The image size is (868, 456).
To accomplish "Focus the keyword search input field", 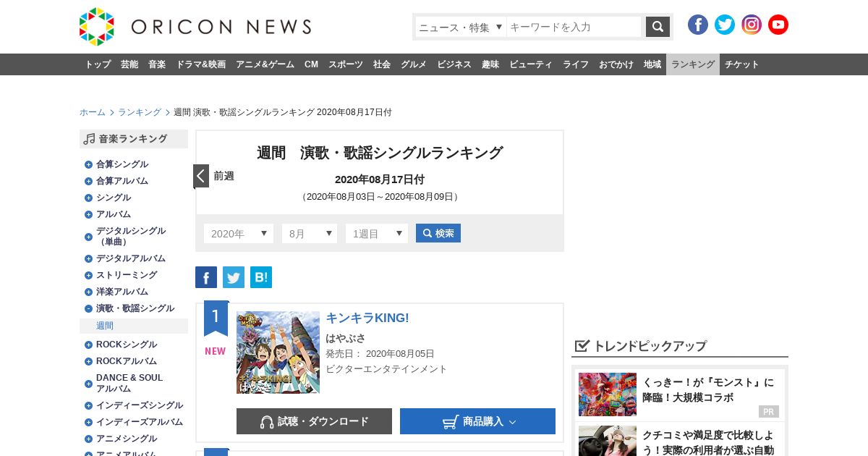I will (574, 27).
